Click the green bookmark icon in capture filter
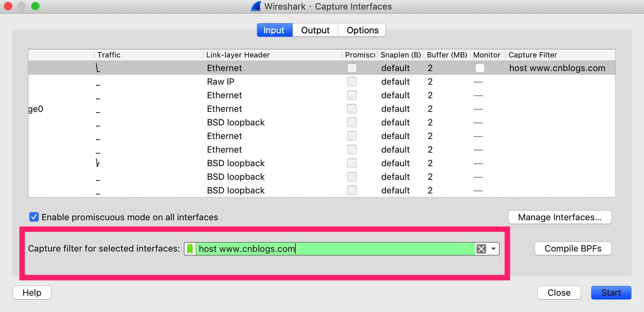644x312 pixels. pos(190,249)
